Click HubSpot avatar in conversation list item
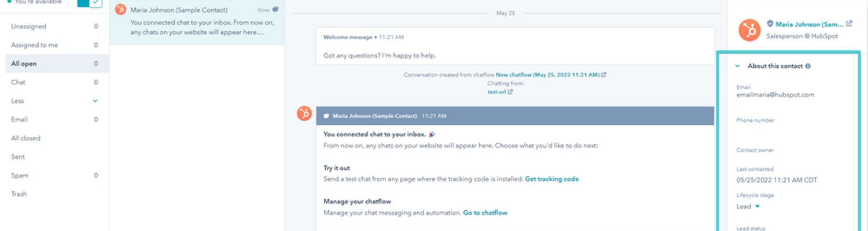This screenshot has height=231, width=868. (x=121, y=10)
